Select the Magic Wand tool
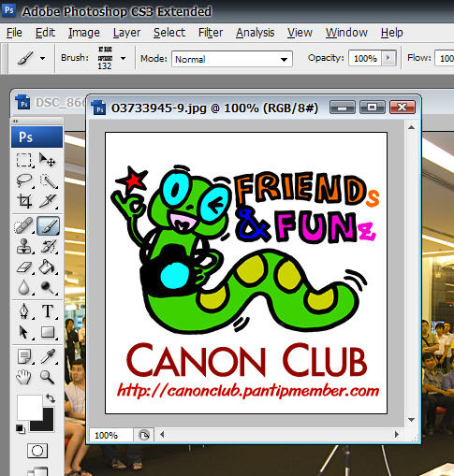 (x=48, y=180)
